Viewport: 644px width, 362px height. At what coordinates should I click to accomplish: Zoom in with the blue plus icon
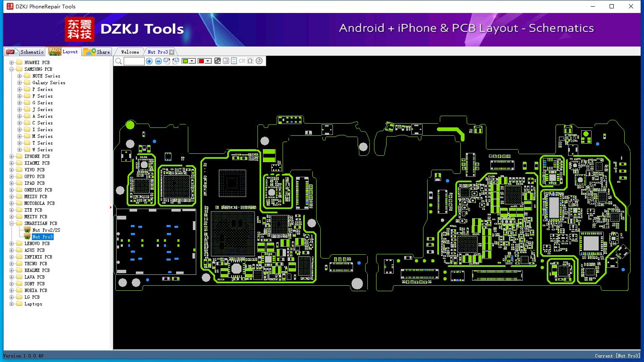[149, 61]
